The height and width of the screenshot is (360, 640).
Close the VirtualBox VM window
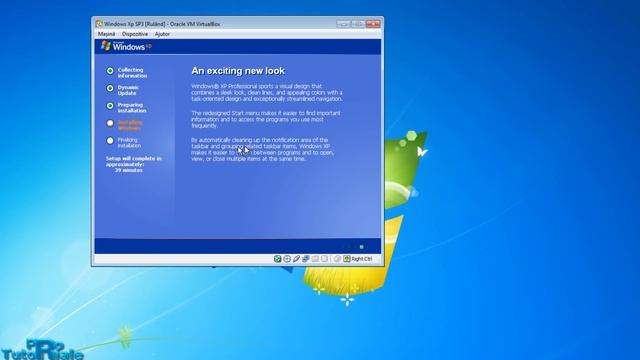(x=373, y=24)
